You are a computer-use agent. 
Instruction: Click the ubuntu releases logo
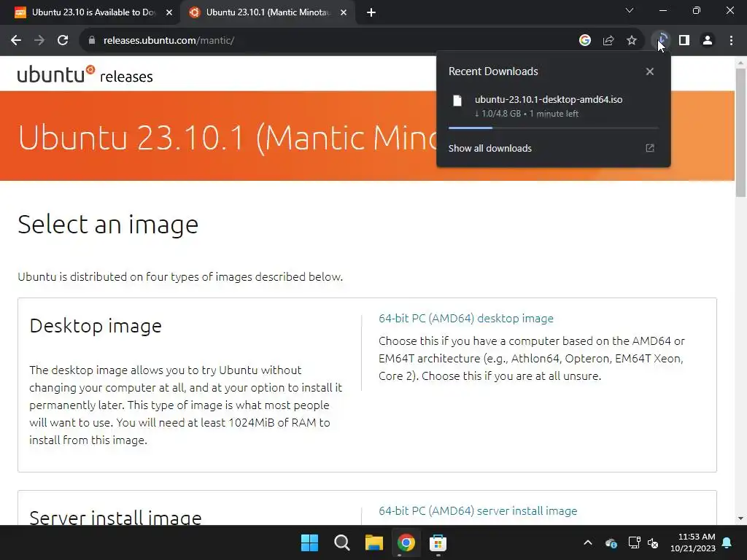(x=85, y=75)
